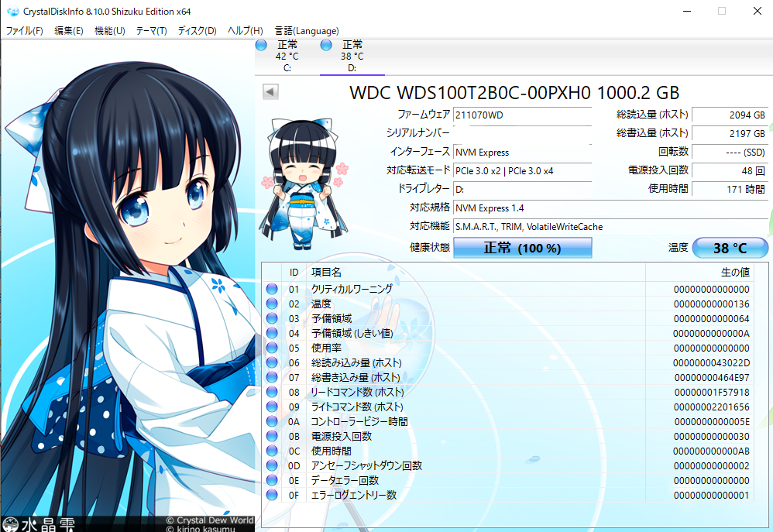
Task: Click raw value 0000000043022D
Action: coord(711,363)
